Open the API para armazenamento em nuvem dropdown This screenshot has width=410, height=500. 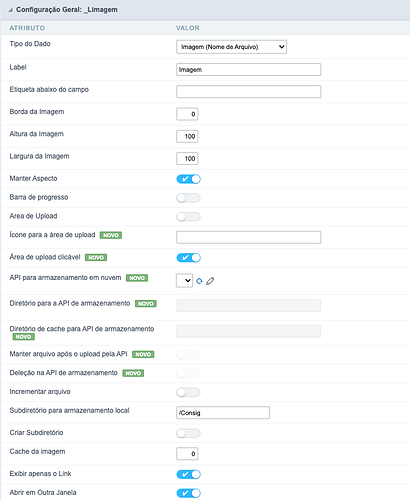pos(184,281)
